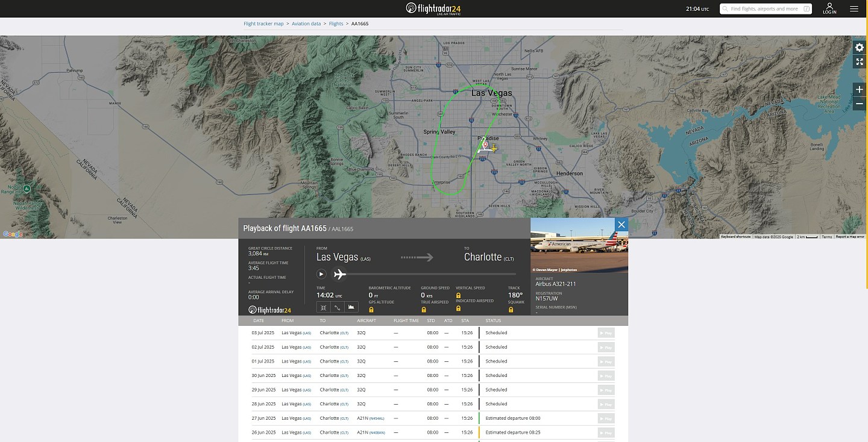
Task: Open the Log In user icon
Action: click(829, 8)
